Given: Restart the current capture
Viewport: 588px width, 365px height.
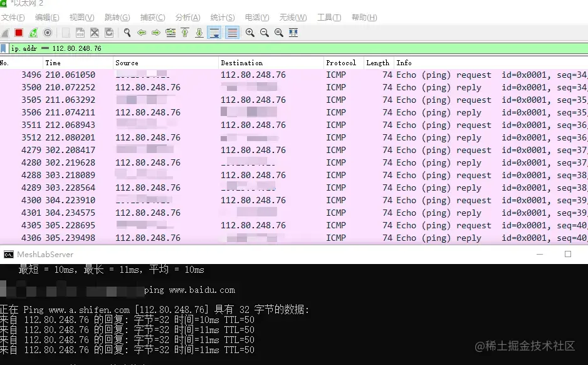Looking at the screenshot, I should click(x=33, y=33).
